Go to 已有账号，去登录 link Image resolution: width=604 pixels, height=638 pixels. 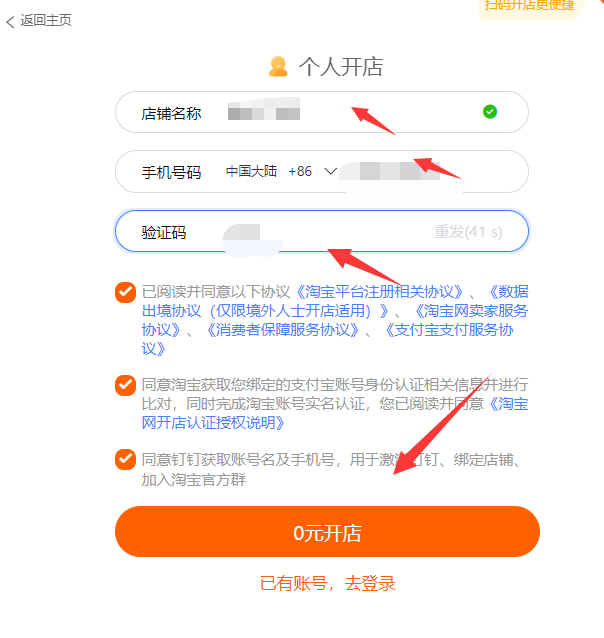[x=327, y=583]
